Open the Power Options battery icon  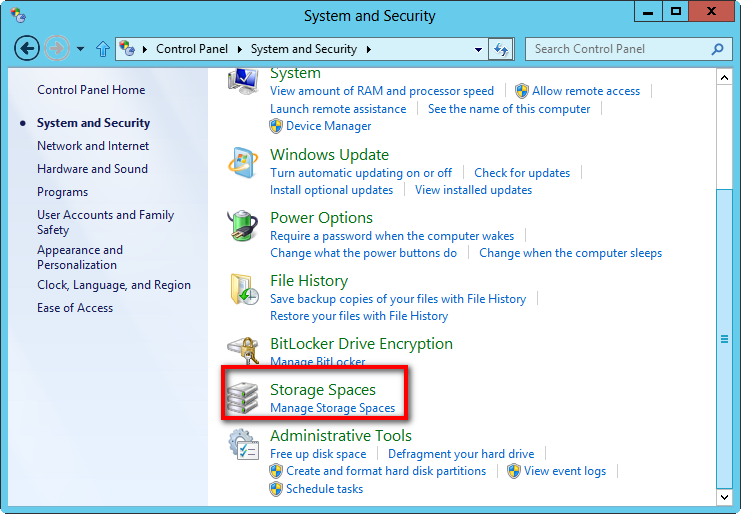pos(243,225)
